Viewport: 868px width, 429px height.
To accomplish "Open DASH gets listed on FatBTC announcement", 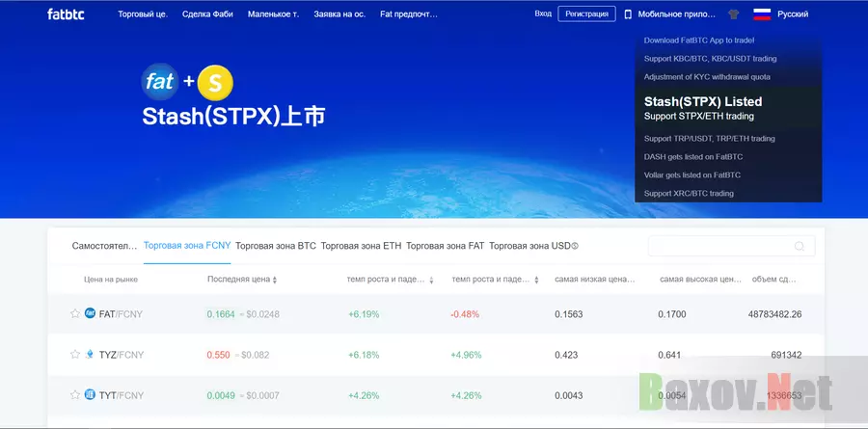I will 693,156.
